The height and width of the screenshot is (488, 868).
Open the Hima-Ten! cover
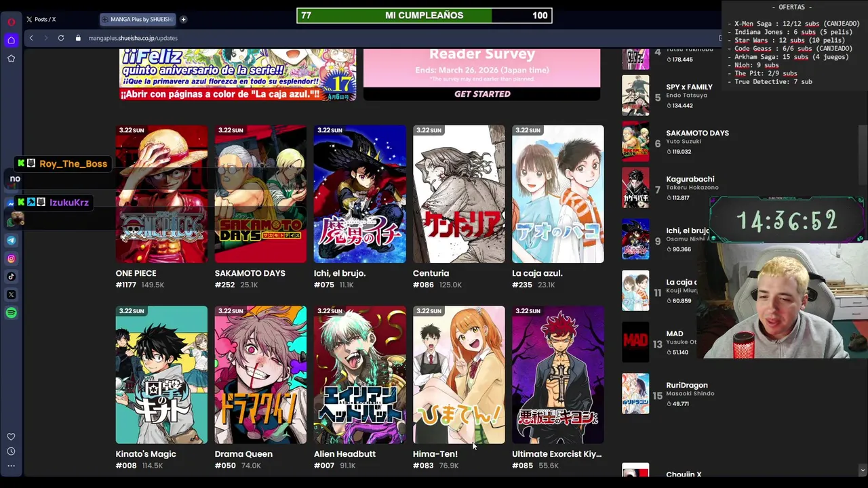[x=458, y=375]
